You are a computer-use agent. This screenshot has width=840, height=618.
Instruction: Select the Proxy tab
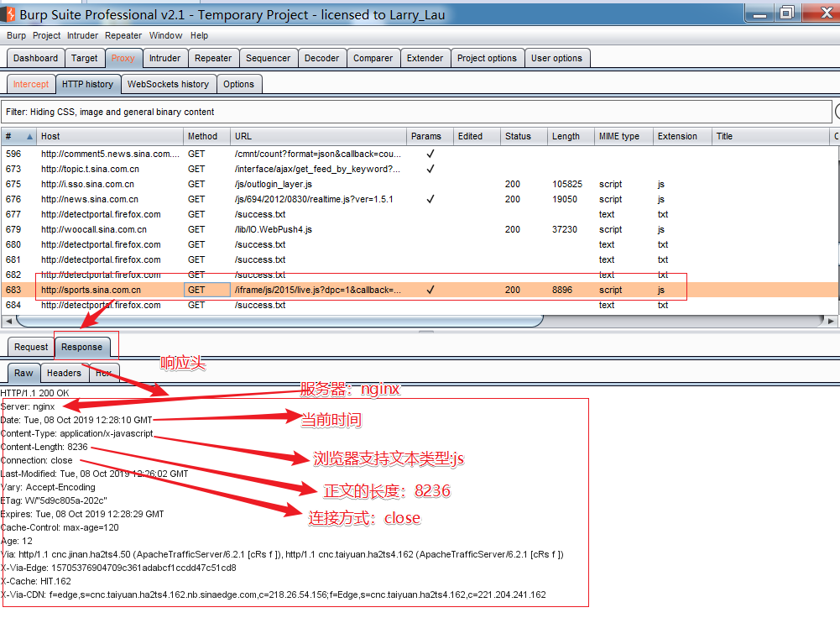[123, 58]
